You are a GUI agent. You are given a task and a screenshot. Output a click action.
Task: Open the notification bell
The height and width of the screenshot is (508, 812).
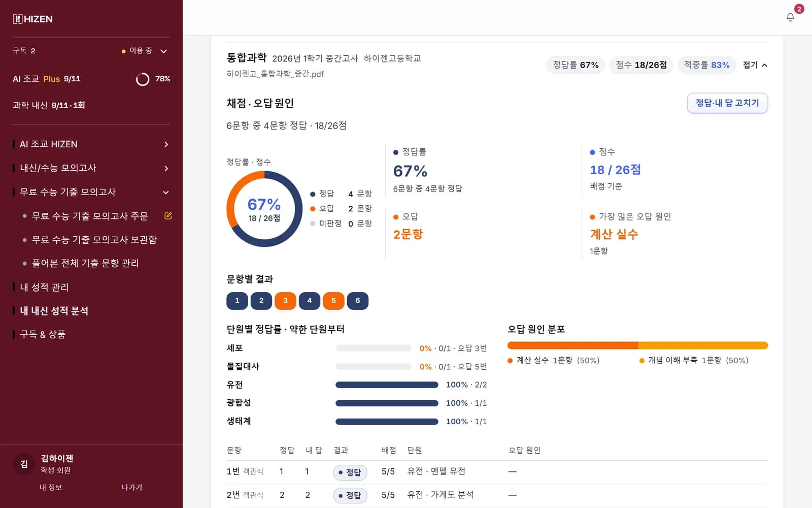tap(790, 17)
